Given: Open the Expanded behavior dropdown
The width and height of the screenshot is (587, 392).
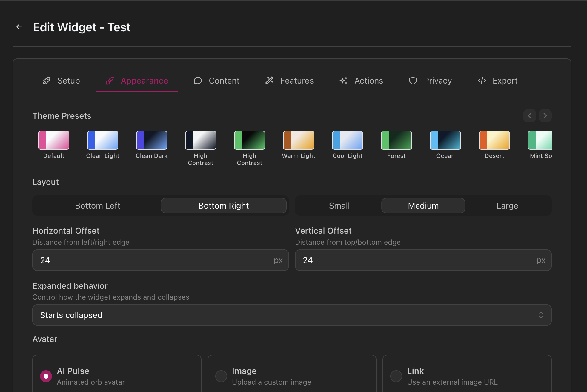Looking at the screenshot, I should 292,315.
